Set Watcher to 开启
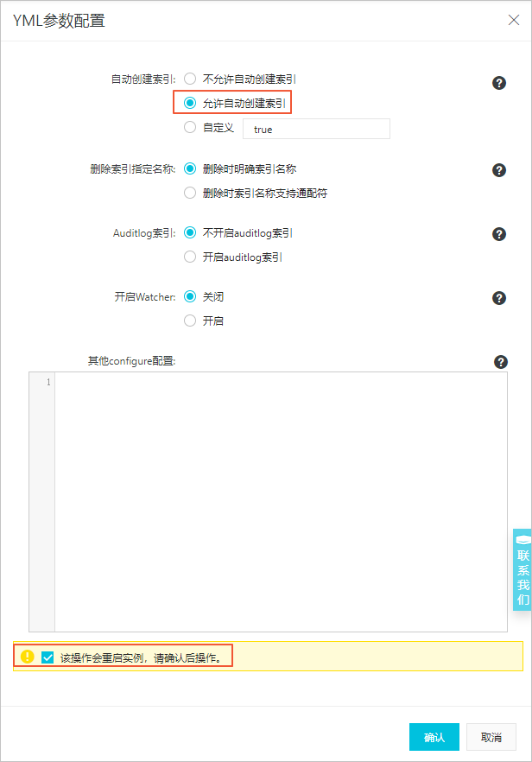 pyautogui.click(x=190, y=321)
